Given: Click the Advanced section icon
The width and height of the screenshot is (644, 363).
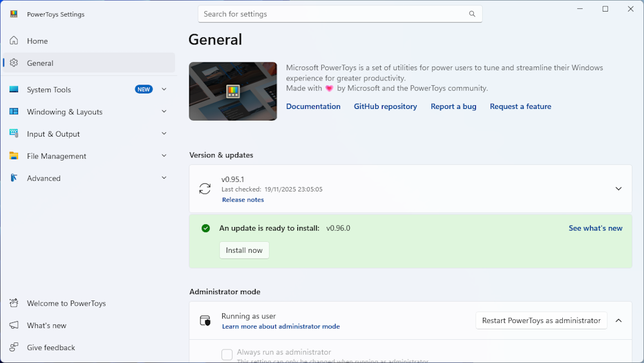Looking at the screenshot, I should pyautogui.click(x=14, y=178).
